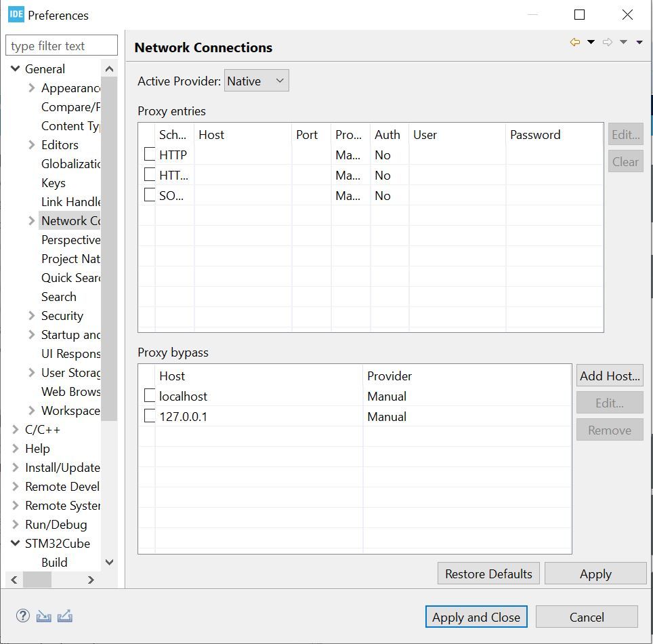Viewport: 653px width, 644px height.
Task: Expand the Editors tree node
Action: coord(32,144)
